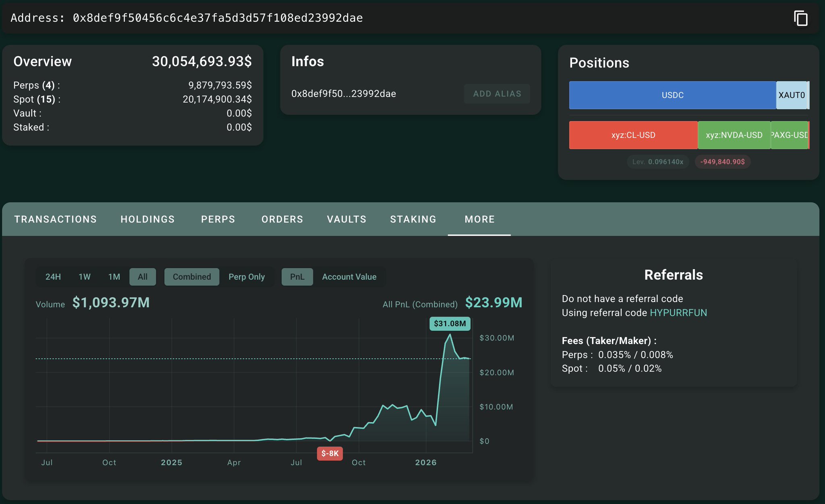
Task: Switch to the HOLDINGS tab
Action: coord(147,219)
